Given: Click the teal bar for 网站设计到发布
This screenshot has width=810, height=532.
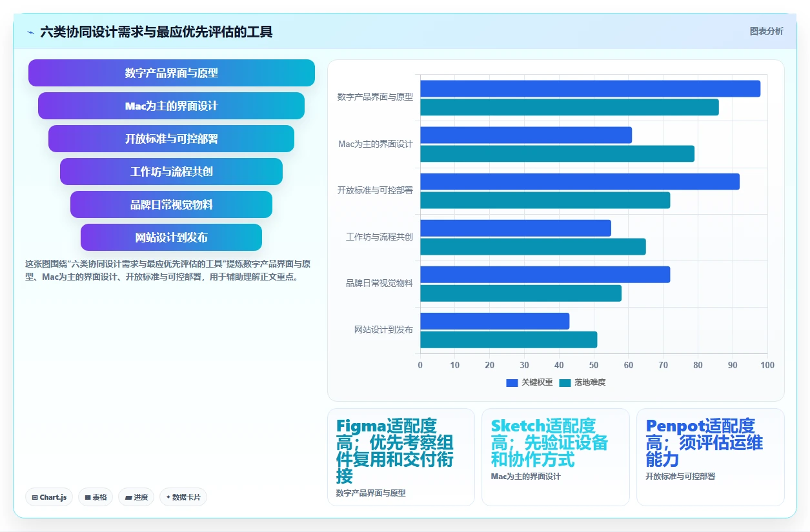Looking at the screenshot, I should point(509,340).
